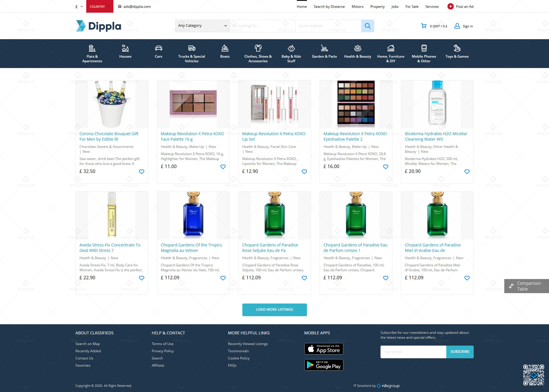Open the Jobs menu item
Image resolution: width=549 pixels, height=392 pixels.
point(395,6)
